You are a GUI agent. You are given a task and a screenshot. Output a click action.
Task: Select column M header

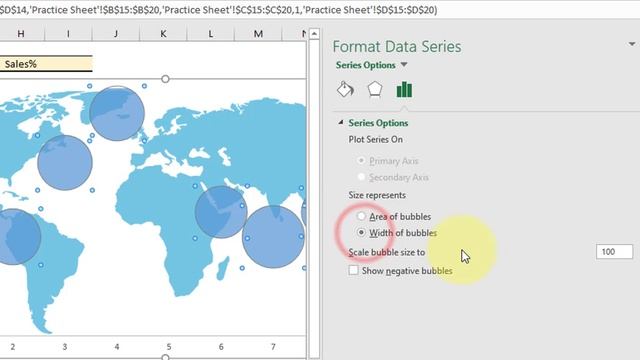[x=258, y=34]
